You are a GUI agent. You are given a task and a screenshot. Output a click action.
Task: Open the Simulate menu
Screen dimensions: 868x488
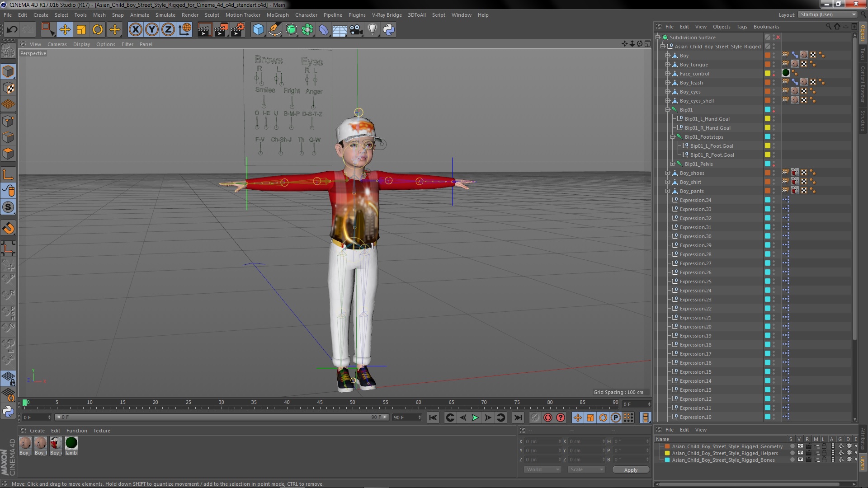pos(165,15)
